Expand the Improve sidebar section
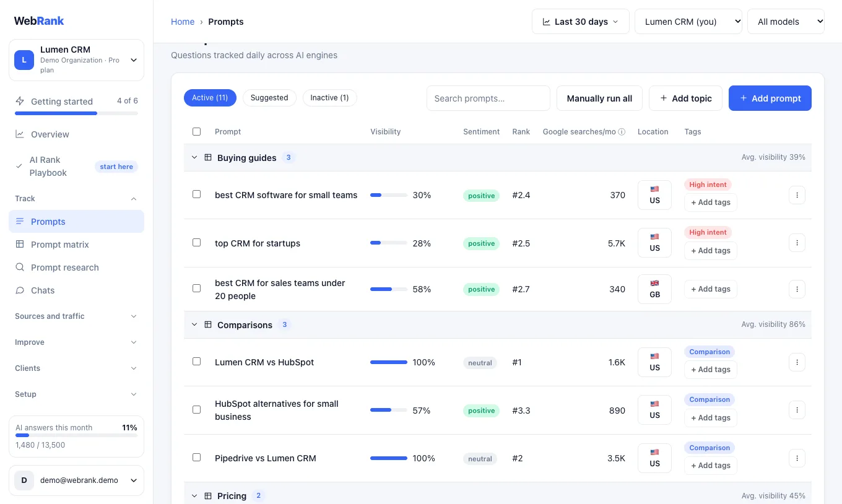 pos(76,342)
